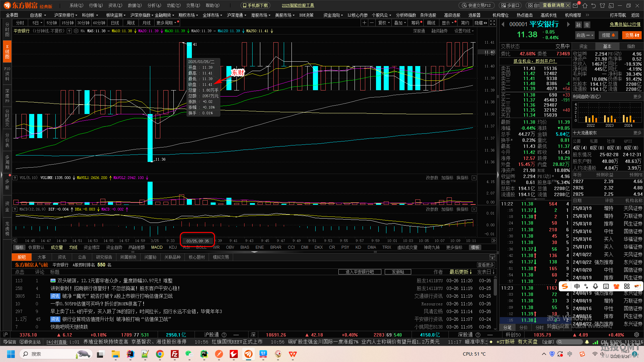Click 进入平安银行吧 button
Viewport: 644px width, 362px height.
coord(360,272)
